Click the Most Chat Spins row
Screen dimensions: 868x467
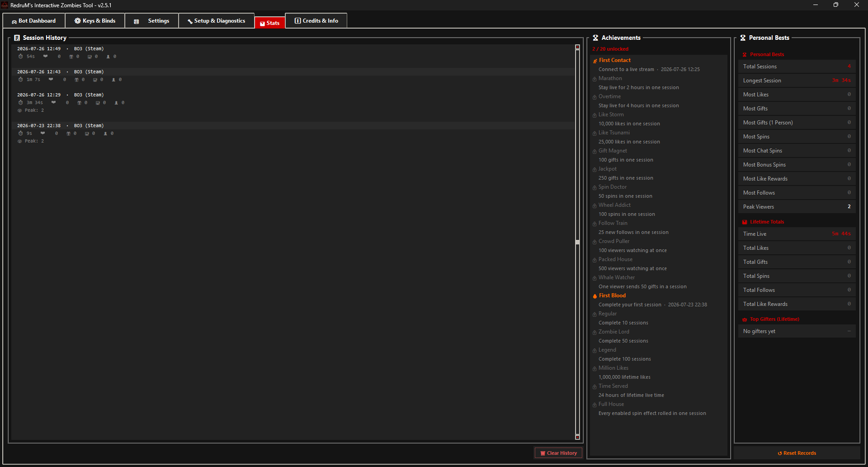(x=797, y=151)
